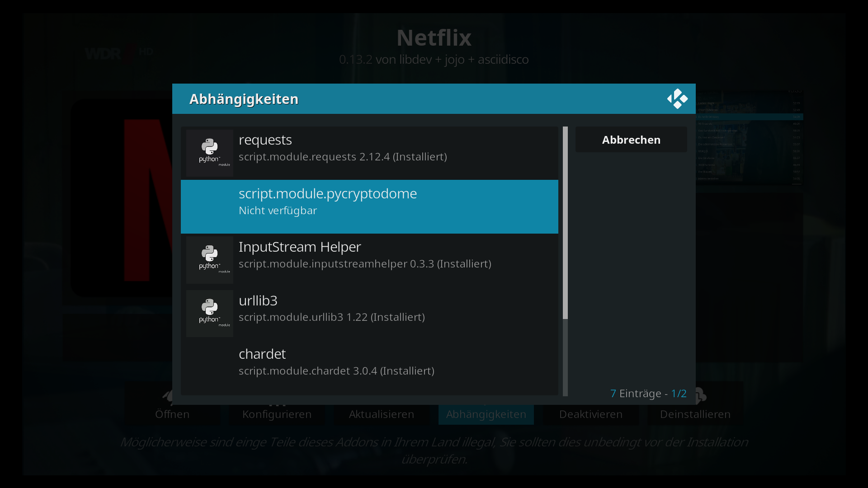
Task: Click the Öffnen button
Action: click(x=172, y=414)
